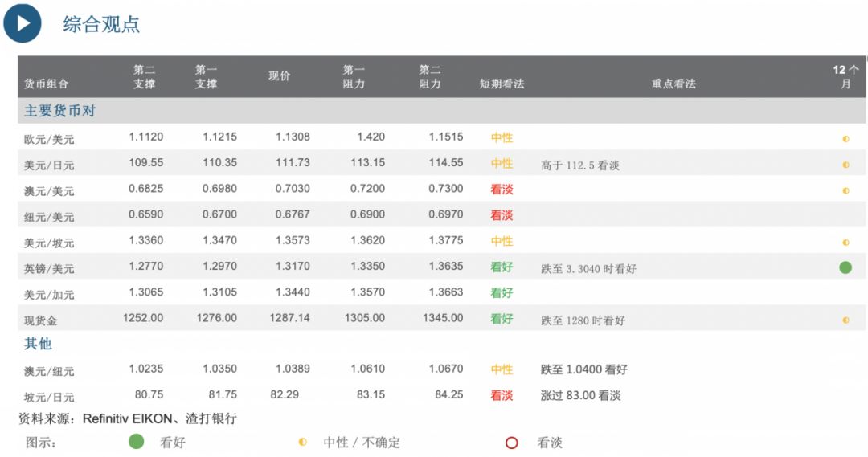This screenshot has width=868, height=457.
Task: Click the yellow 12-month indicator for 美元/日元
Action: 845,165
